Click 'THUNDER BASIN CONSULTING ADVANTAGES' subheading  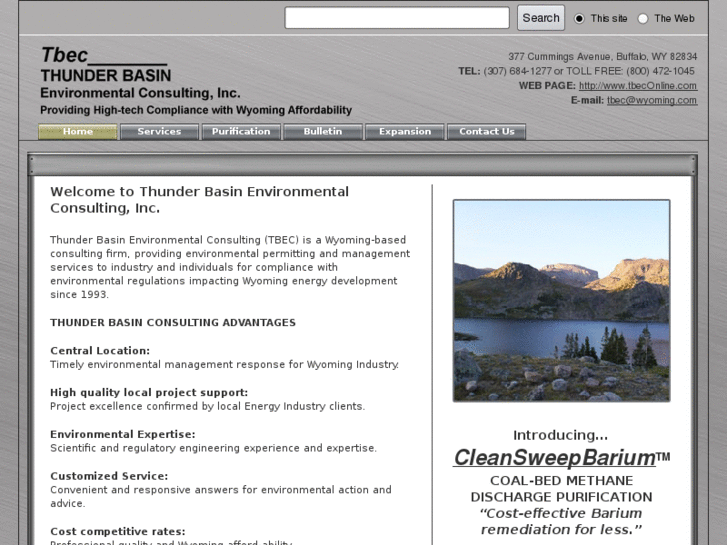click(x=173, y=322)
